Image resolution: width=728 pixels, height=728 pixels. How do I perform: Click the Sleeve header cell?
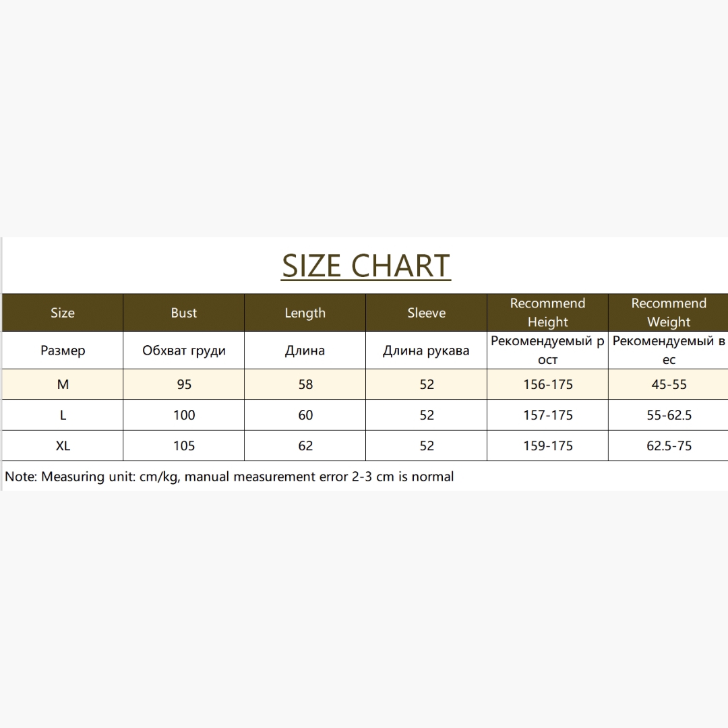click(x=426, y=313)
